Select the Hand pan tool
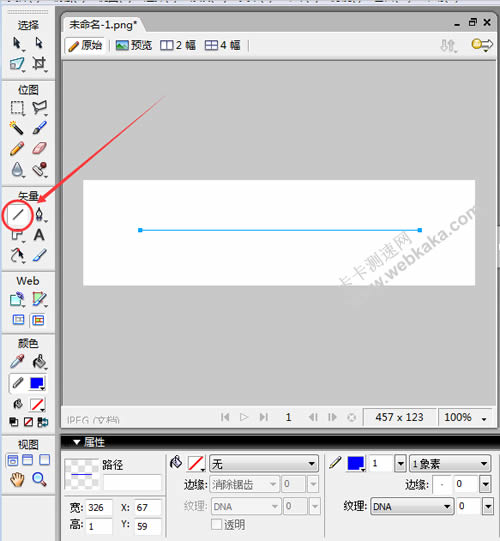 click(x=17, y=479)
